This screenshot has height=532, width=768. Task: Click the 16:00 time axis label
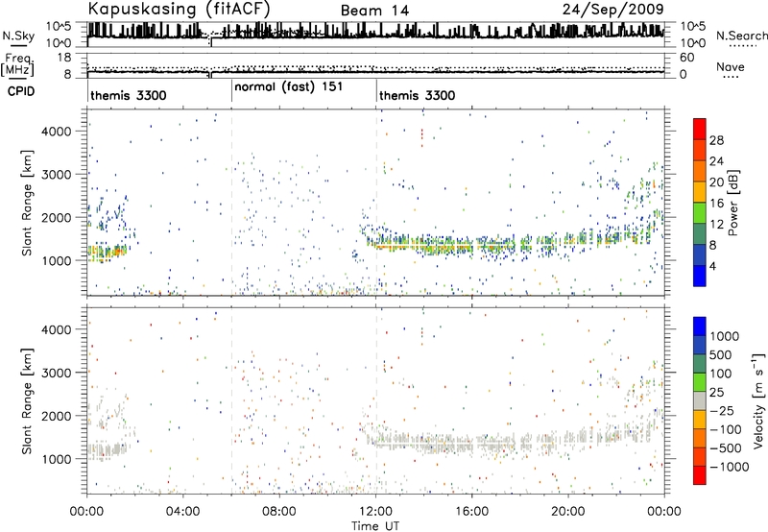(x=471, y=512)
